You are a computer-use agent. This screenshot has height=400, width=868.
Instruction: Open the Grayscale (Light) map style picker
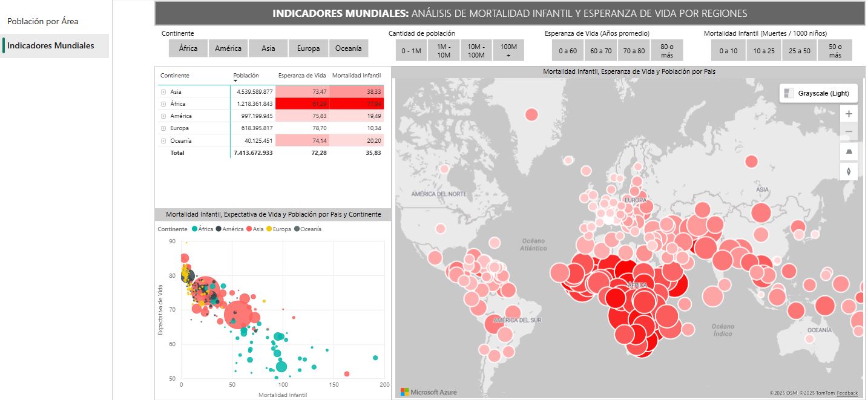(x=818, y=93)
